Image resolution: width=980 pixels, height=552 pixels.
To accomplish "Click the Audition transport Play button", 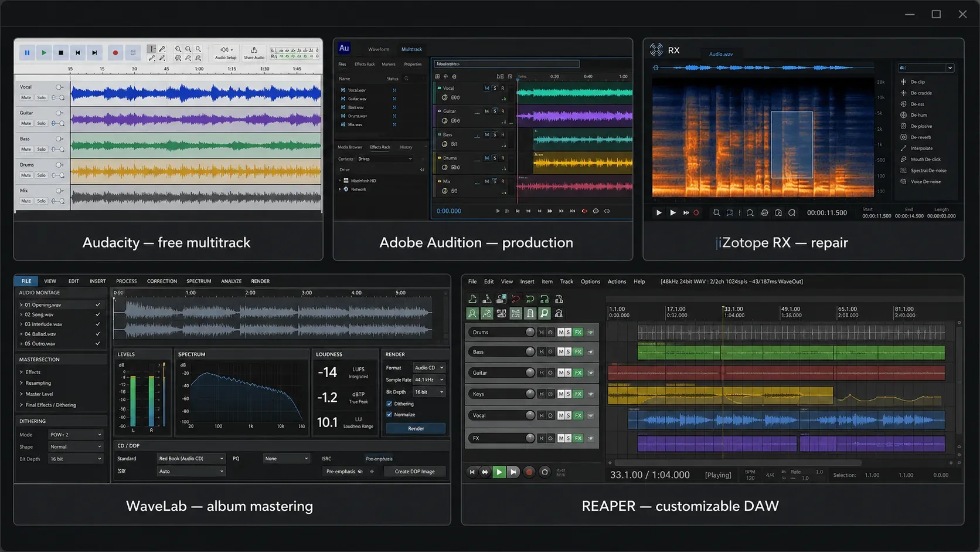I will click(498, 211).
